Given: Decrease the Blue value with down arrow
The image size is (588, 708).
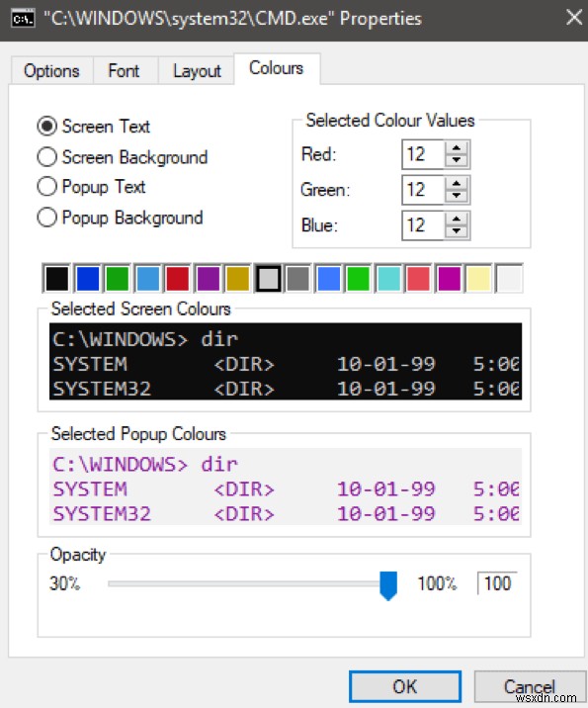Looking at the screenshot, I should click(457, 231).
